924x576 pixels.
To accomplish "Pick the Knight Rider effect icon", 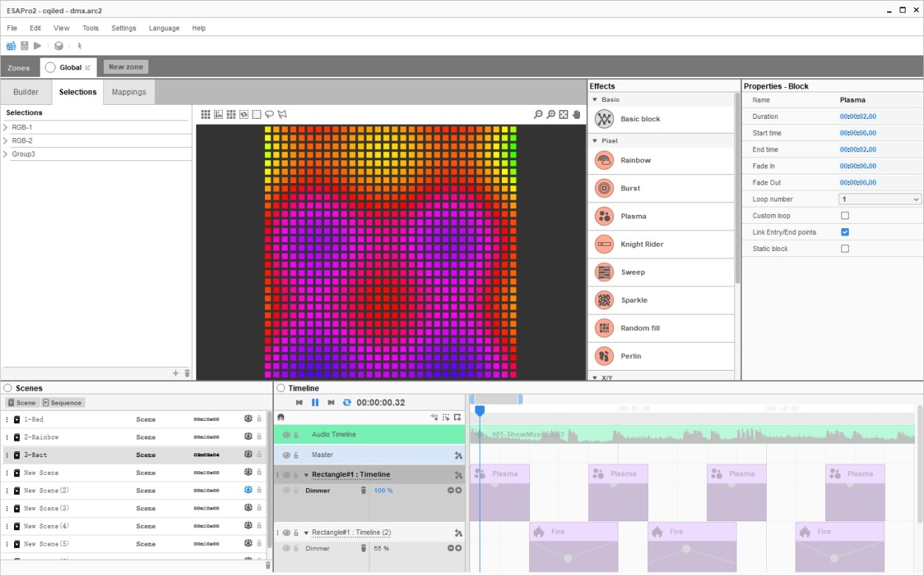I will (x=604, y=244).
